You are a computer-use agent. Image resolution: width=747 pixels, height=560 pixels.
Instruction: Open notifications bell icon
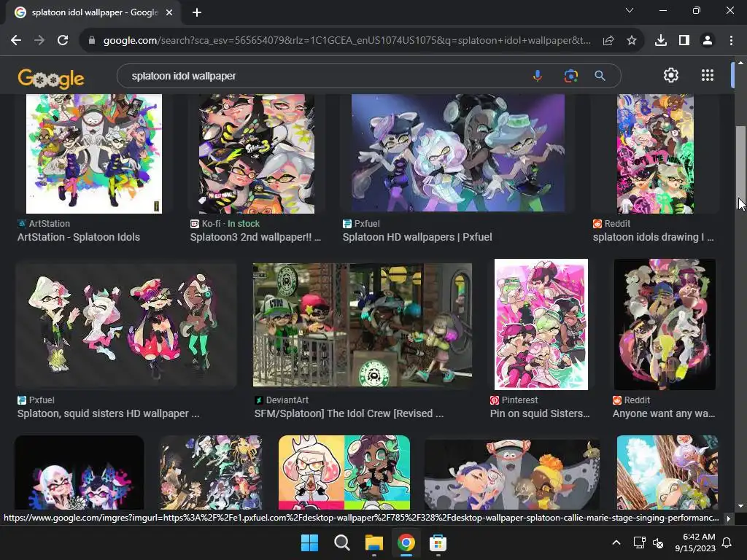(x=727, y=542)
